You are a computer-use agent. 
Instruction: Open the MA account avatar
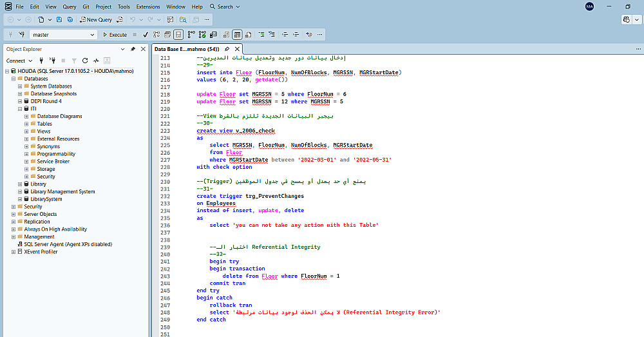(589, 6)
